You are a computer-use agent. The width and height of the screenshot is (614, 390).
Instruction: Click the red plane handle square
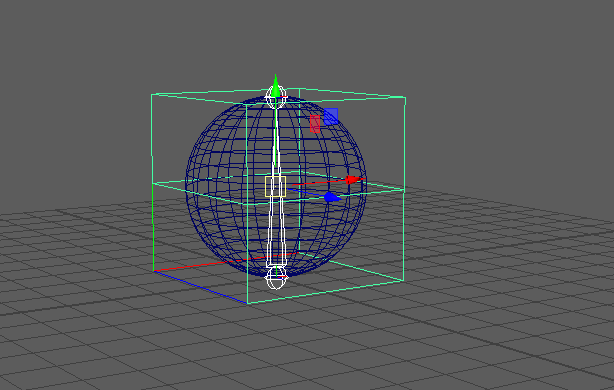[x=315, y=124]
